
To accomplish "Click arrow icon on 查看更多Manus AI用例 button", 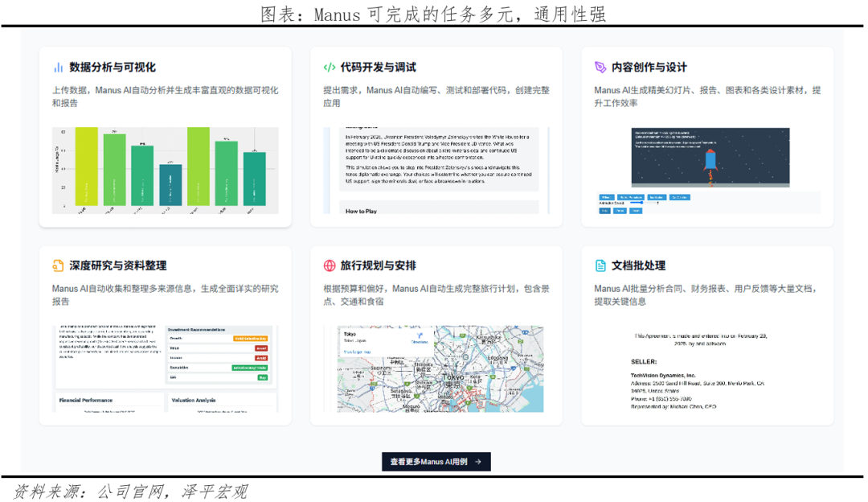I will point(478,462).
